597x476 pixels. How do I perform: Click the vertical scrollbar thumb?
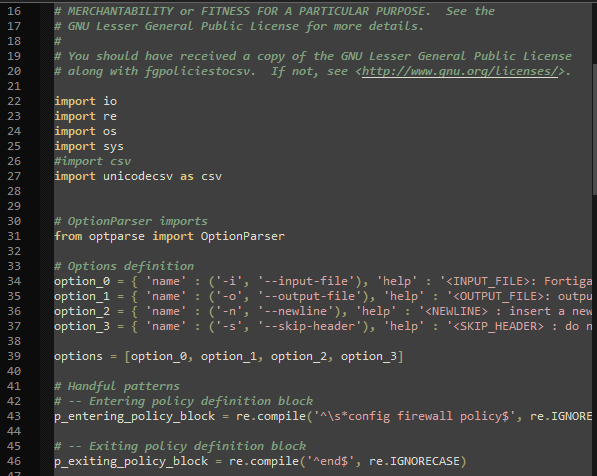coord(595,129)
